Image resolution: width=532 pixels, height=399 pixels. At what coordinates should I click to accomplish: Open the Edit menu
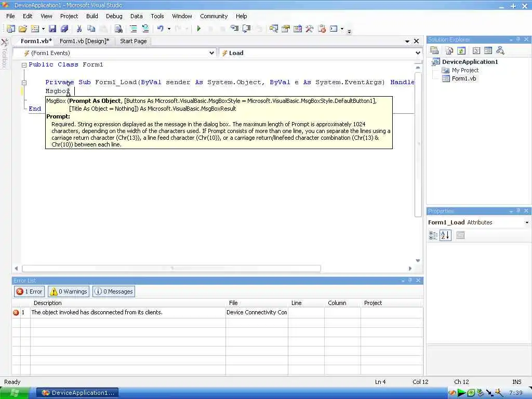click(28, 16)
